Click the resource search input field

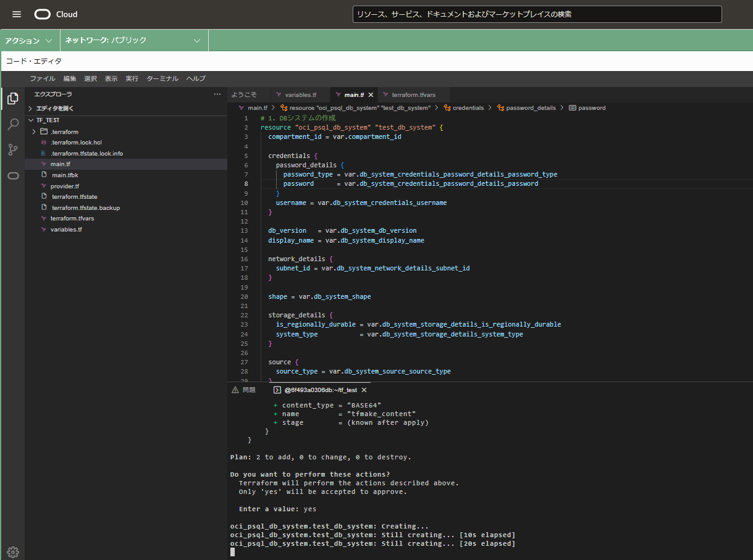[x=536, y=14]
